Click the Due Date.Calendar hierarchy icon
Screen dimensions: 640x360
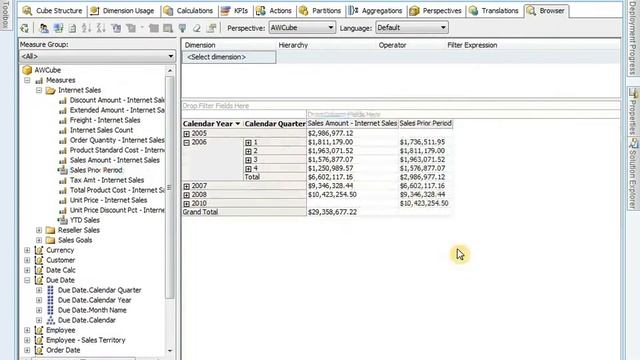51,320
